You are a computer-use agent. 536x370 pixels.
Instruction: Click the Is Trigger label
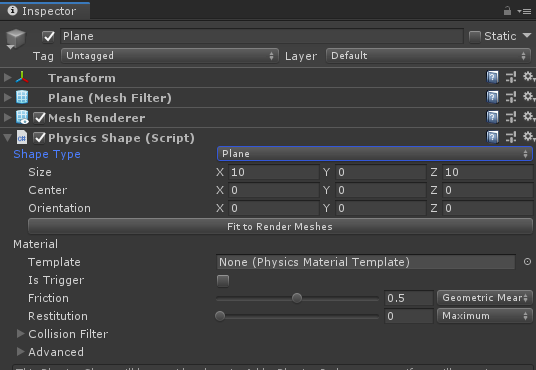[x=56, y=280]
